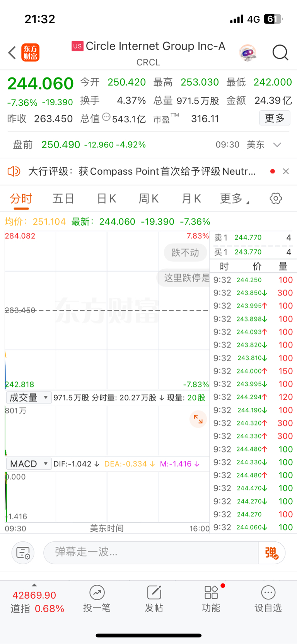Open danmaku settings list icon
Image resolution: width=297 pixels, height=644 pixels.
pos(23,553)
